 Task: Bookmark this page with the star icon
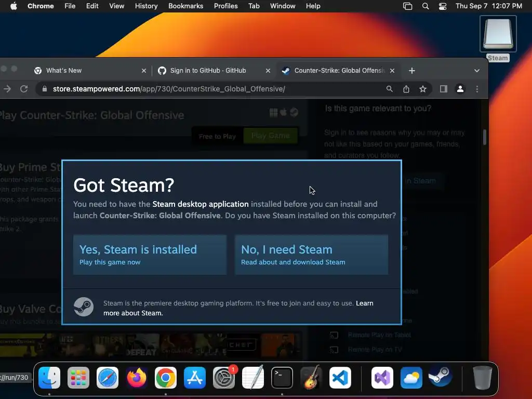(423, 89)
